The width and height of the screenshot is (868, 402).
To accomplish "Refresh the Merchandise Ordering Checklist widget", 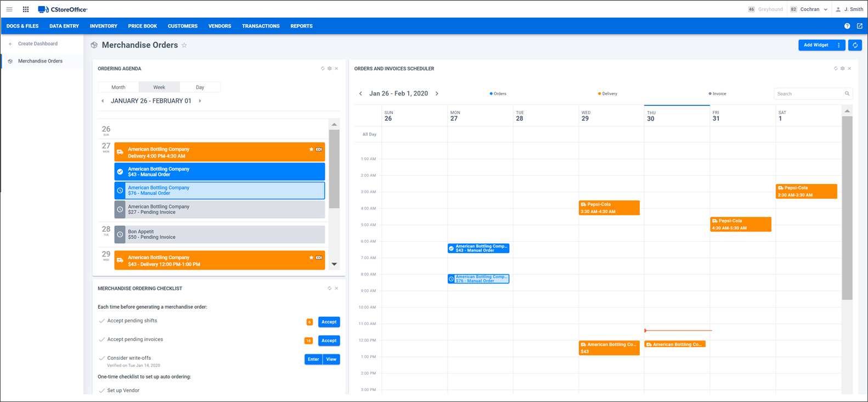I will point(330,288).
